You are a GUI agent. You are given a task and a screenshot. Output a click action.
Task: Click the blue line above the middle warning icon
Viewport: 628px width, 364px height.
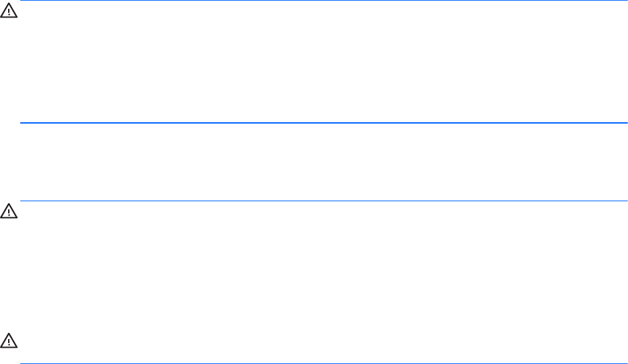[x=323, y=201]
